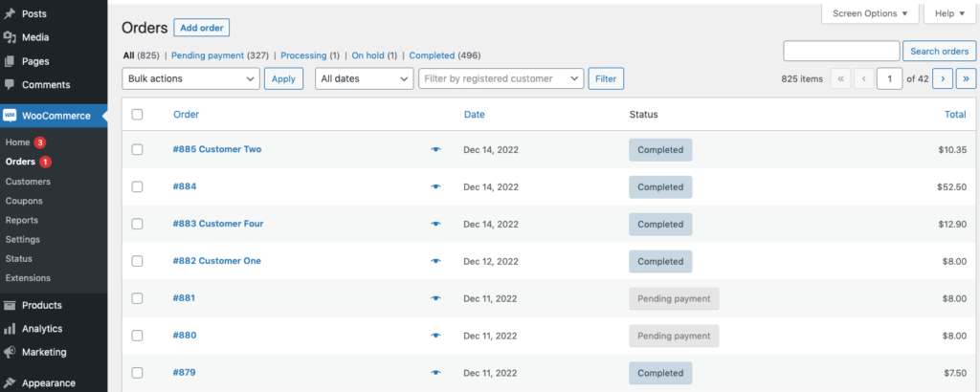Sort orders by the Date column
980x392 pixels.
tap(475, 114)
